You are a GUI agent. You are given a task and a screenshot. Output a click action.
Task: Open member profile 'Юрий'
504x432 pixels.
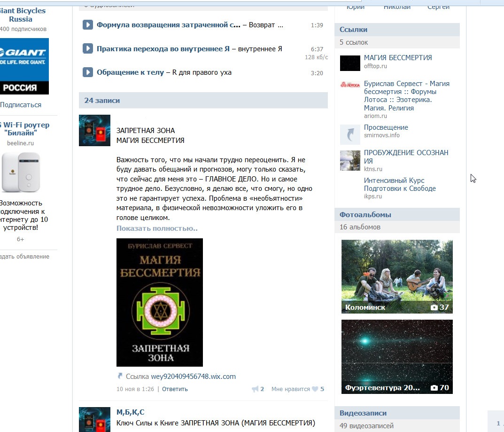pyautogui.click(x=356, y=7)
